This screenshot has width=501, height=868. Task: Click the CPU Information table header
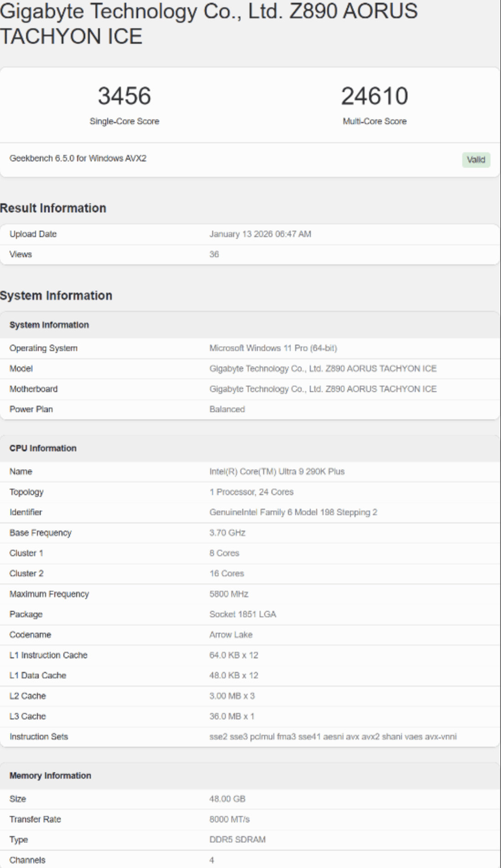point(43,448)
